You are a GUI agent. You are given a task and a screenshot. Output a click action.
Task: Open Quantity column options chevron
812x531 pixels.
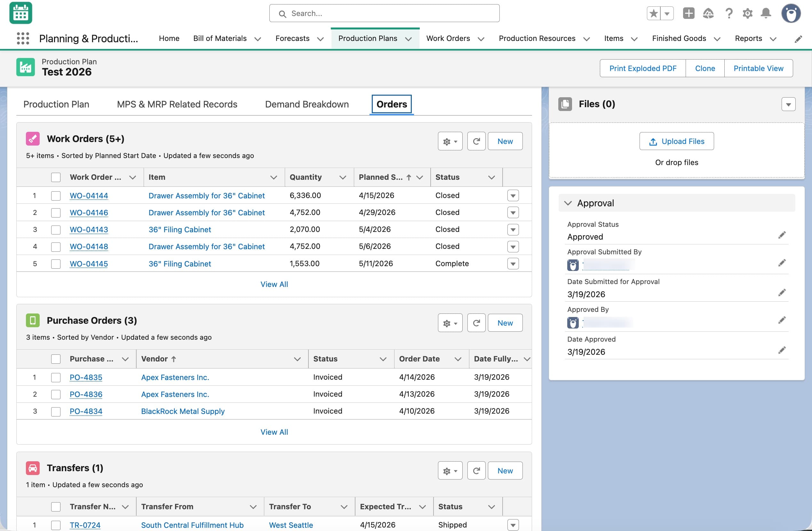pyautogui.click(x=343, y=177)
